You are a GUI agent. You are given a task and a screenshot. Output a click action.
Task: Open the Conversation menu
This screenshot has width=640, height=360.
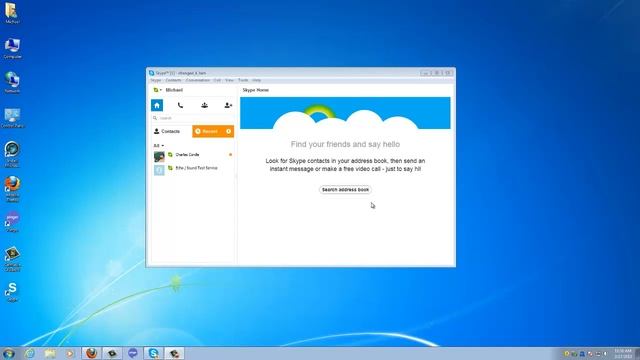(198, 80)
